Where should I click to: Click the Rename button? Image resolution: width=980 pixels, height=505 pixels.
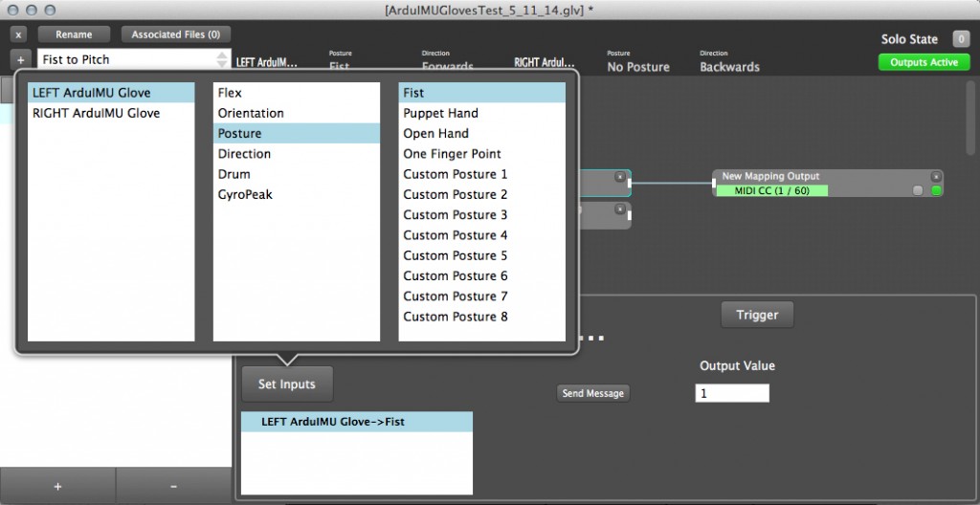coord(74,34)
